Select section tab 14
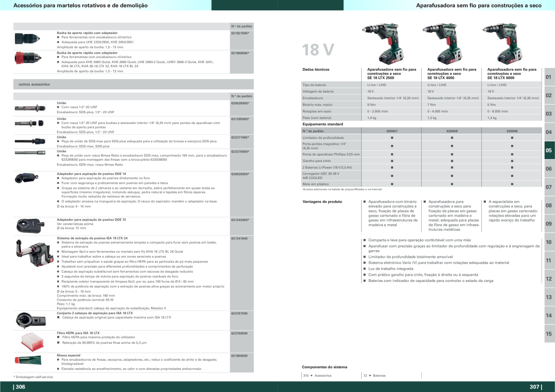The width and height of the screenshot is (555, 392). point(549,316)
